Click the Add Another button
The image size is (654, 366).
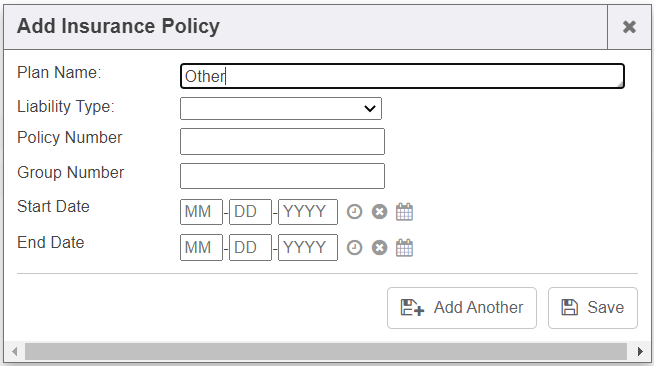462,308
